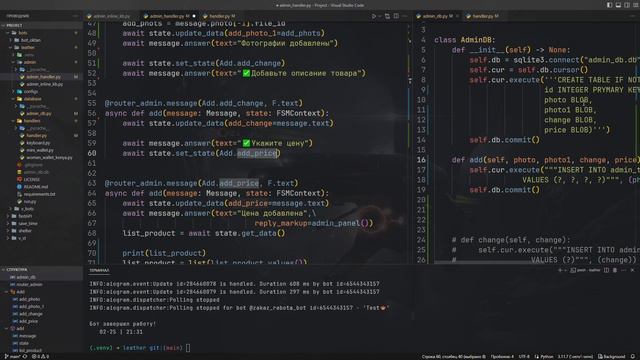Synchronize changes via the status bar sync icon
This screenshot has height=360, width=640.
coord(25,357)
